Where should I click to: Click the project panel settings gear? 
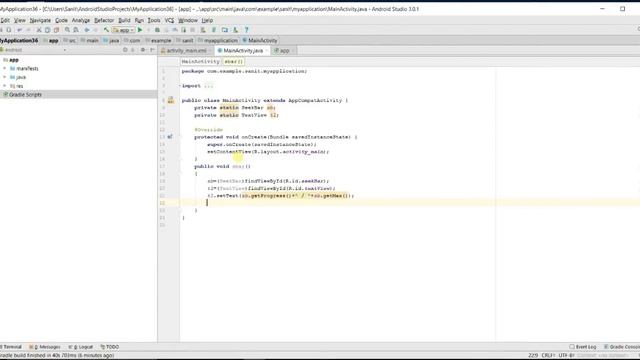click(x=143, y=50)
